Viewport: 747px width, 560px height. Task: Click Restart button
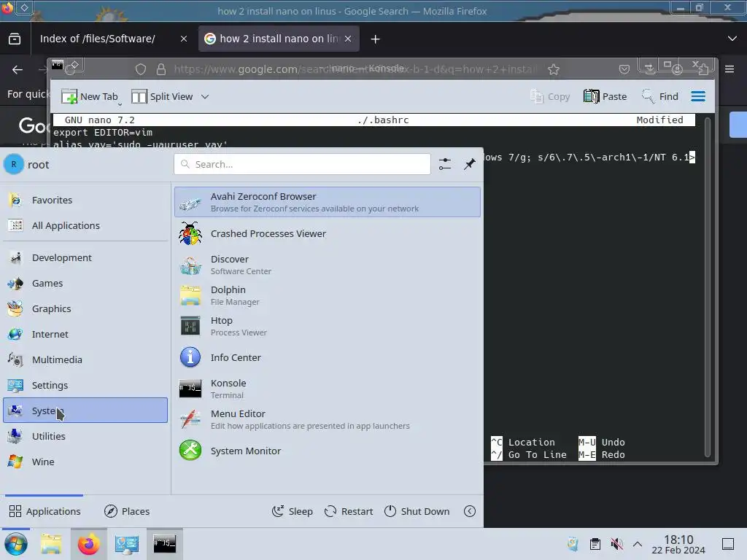[x=348, y=511]
